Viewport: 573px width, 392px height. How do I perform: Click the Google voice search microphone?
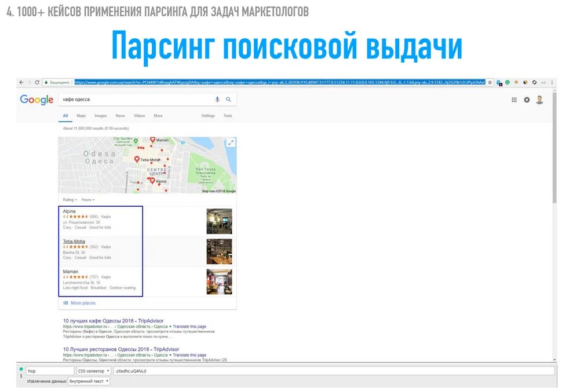point(217,100)
